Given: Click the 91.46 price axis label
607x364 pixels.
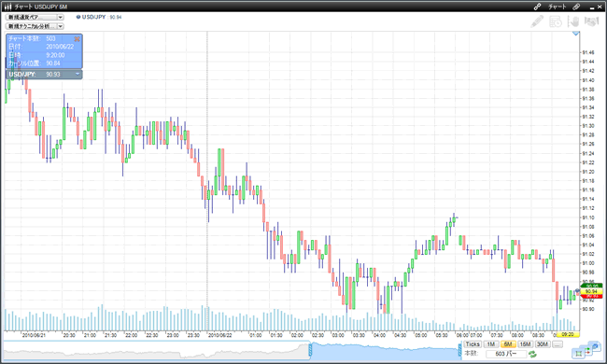Looking at the screenshot, I should 588,52.
